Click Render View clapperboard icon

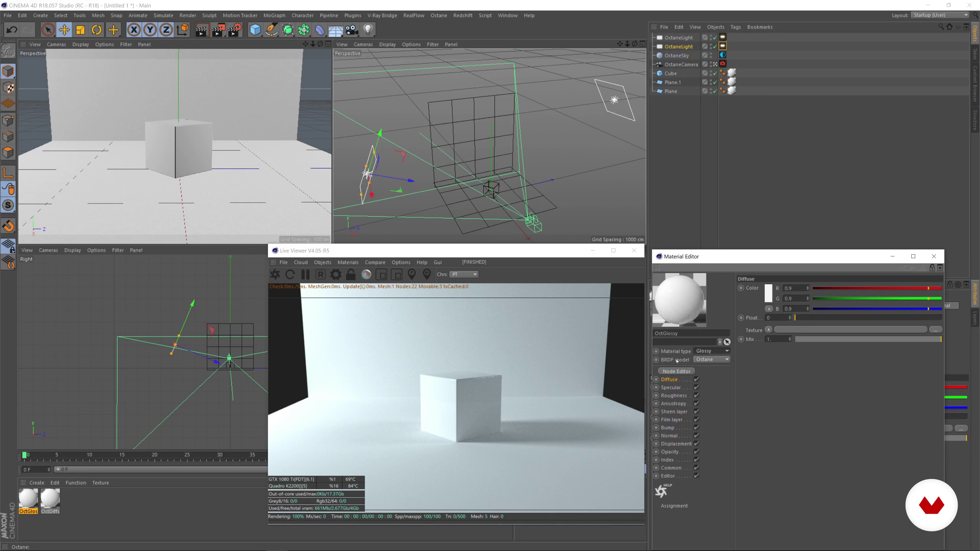(x=202, y=30)
